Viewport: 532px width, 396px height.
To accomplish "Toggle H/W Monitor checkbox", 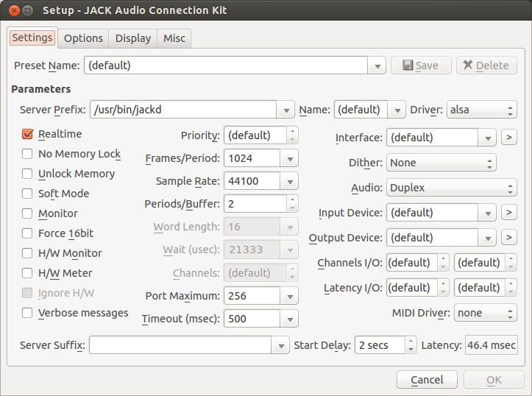I will 27,253.
